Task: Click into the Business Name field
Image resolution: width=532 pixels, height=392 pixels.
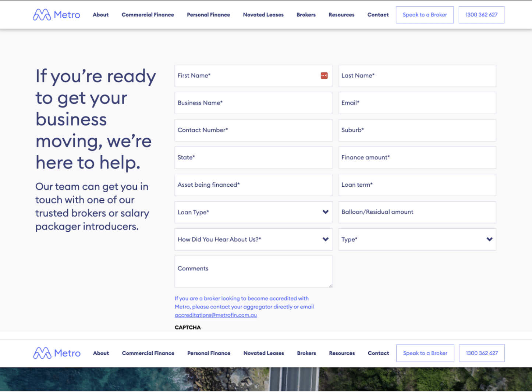Action: pyautogui.click(x=253, y=103)
